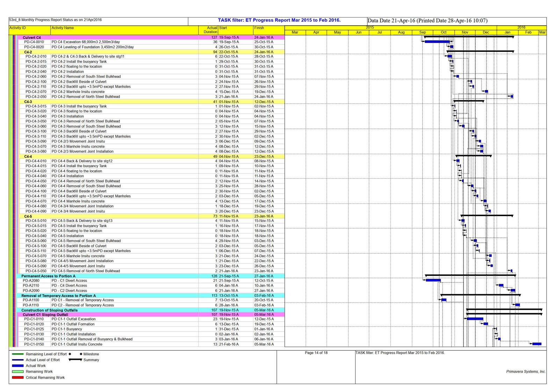Click the Actual Work blue legend swatch

tap(18, 366)
